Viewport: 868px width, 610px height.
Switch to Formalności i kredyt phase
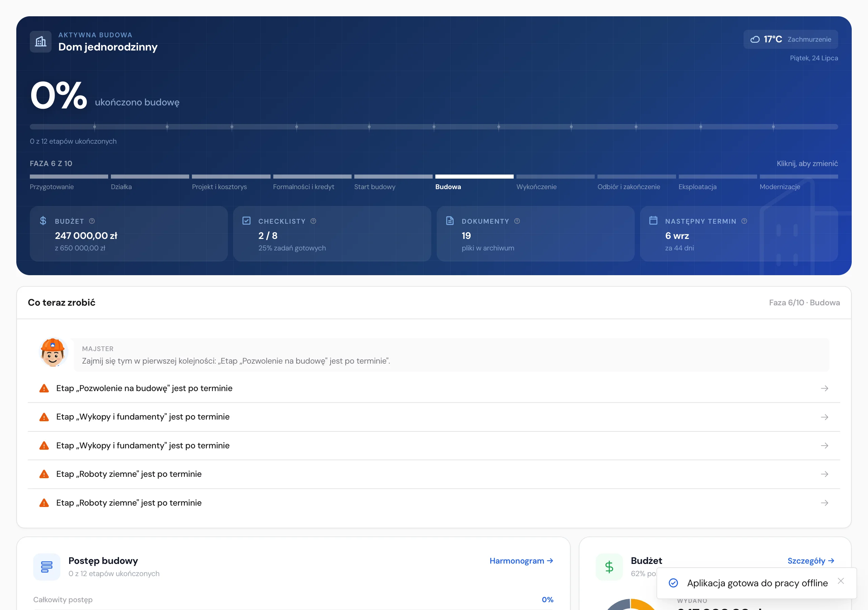[312, 183]
